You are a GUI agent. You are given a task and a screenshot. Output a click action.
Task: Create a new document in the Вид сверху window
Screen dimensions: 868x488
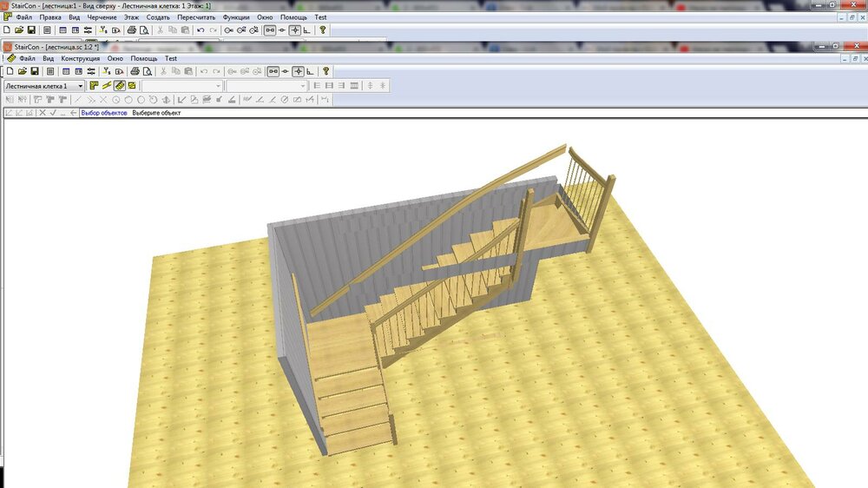pyautogui.click(x=7, y=30)
